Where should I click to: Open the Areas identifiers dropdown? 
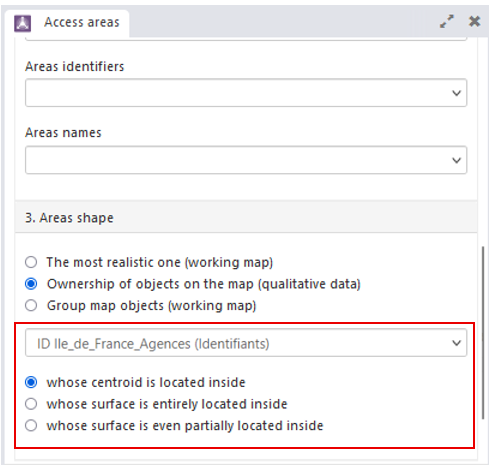pos(246,93)
